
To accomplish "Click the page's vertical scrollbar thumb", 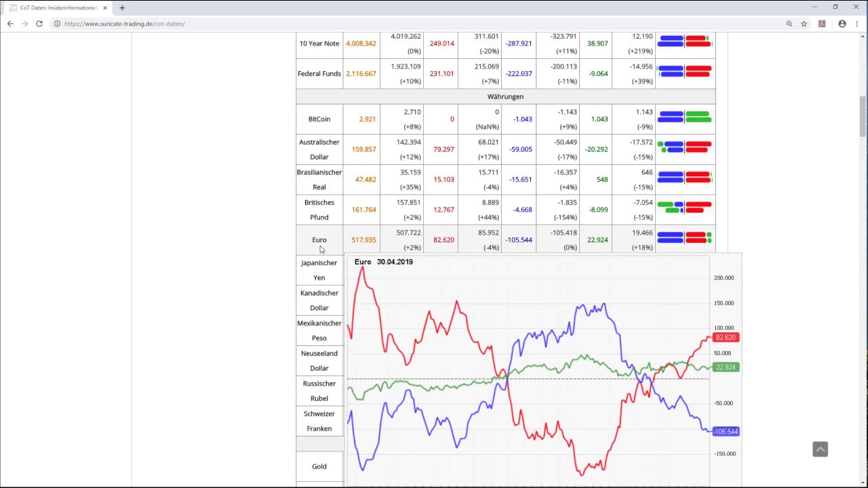I will pyautogui.click(x=863, y=117).
